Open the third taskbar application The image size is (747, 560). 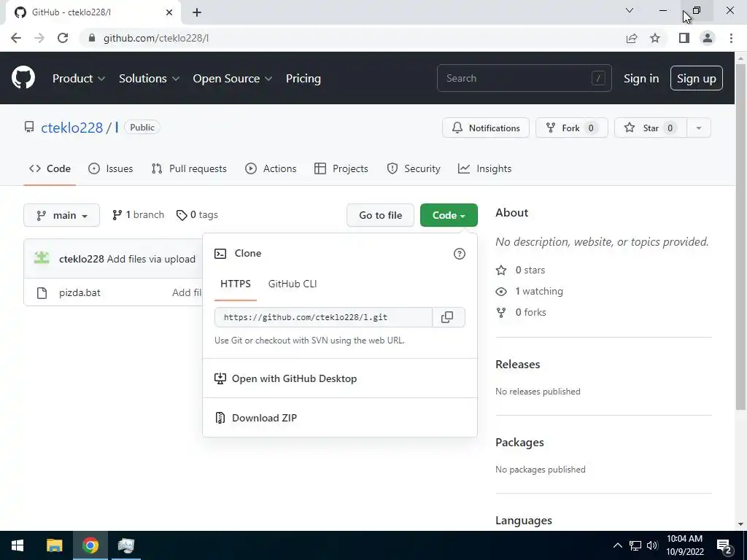[x=125, y=545]
